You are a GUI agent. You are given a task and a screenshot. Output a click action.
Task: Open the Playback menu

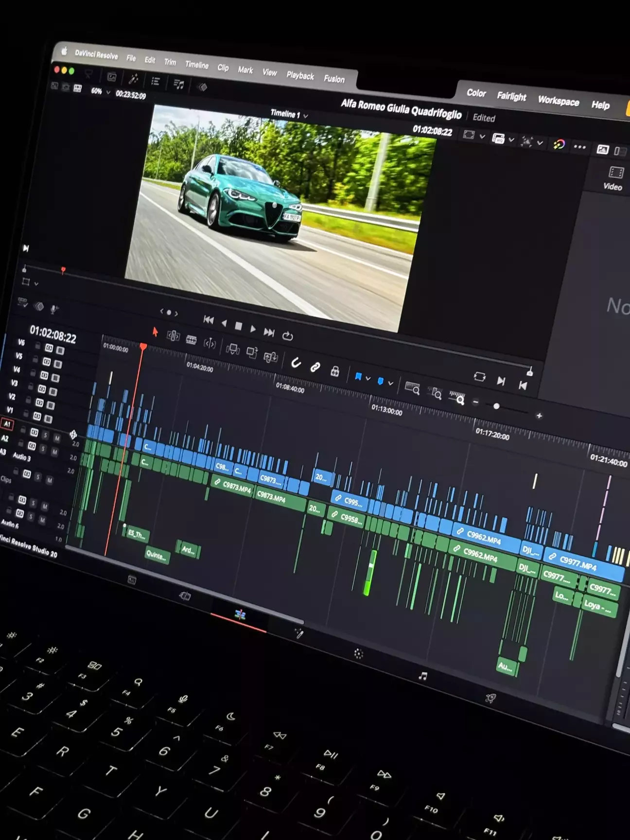[300, 75]
